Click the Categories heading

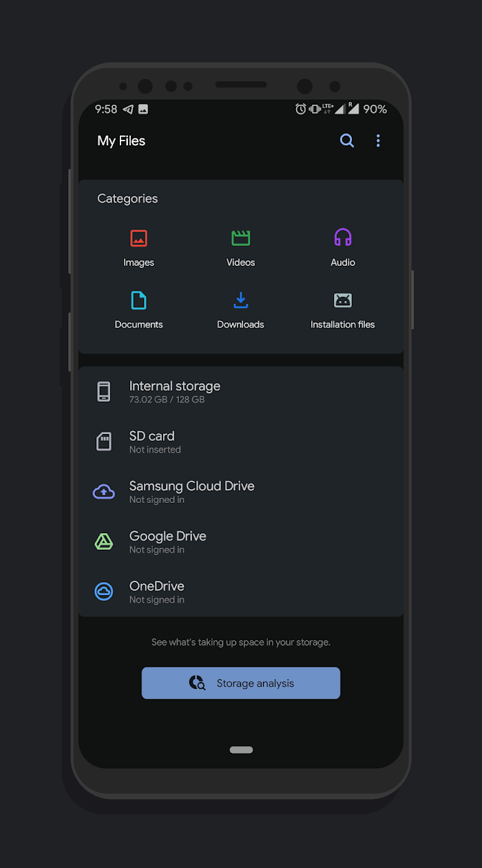[x=127, y=198]
